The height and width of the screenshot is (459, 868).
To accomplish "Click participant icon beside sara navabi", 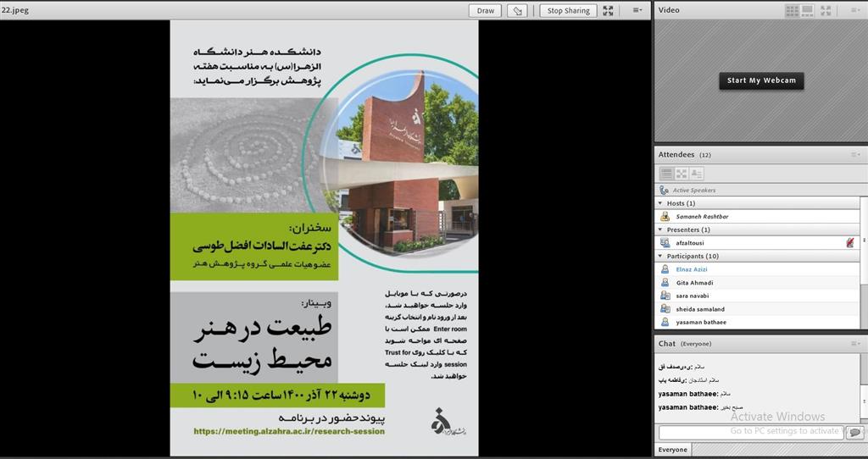I will coord(665,296).
